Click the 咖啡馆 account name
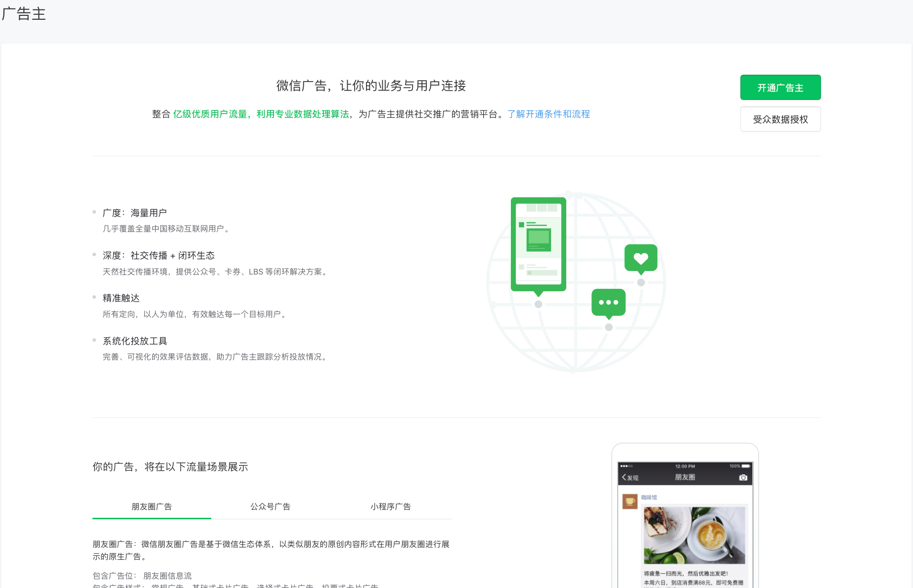Image resolution: width=913 pixels, height=588 pixels. tap(649, 498)
